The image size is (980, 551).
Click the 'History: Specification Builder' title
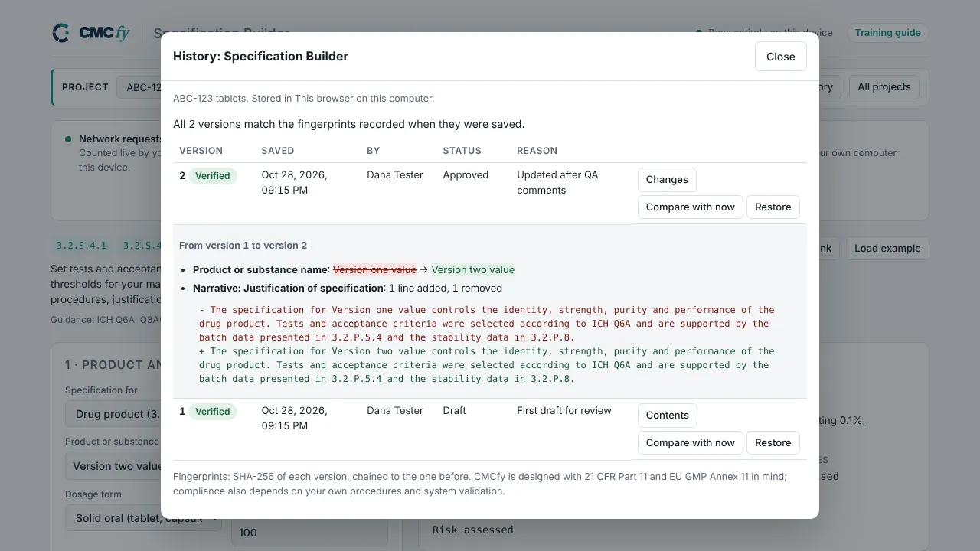260,57
